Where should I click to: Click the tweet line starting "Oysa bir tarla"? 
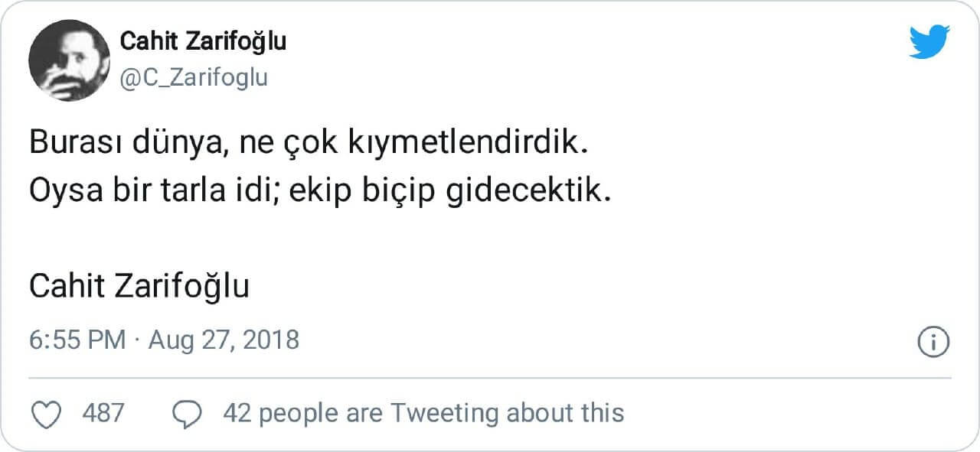tap(320, 191)
